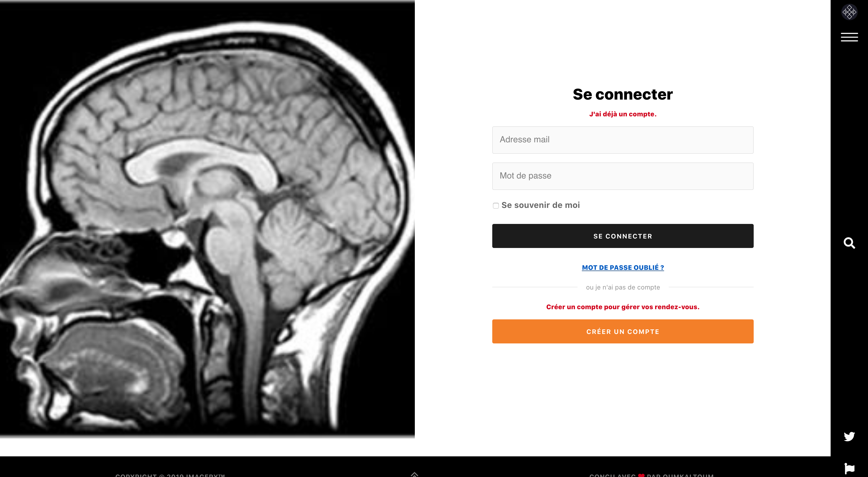
Task: Click the Se connecter page heading
Action: (x=623, y=94)
